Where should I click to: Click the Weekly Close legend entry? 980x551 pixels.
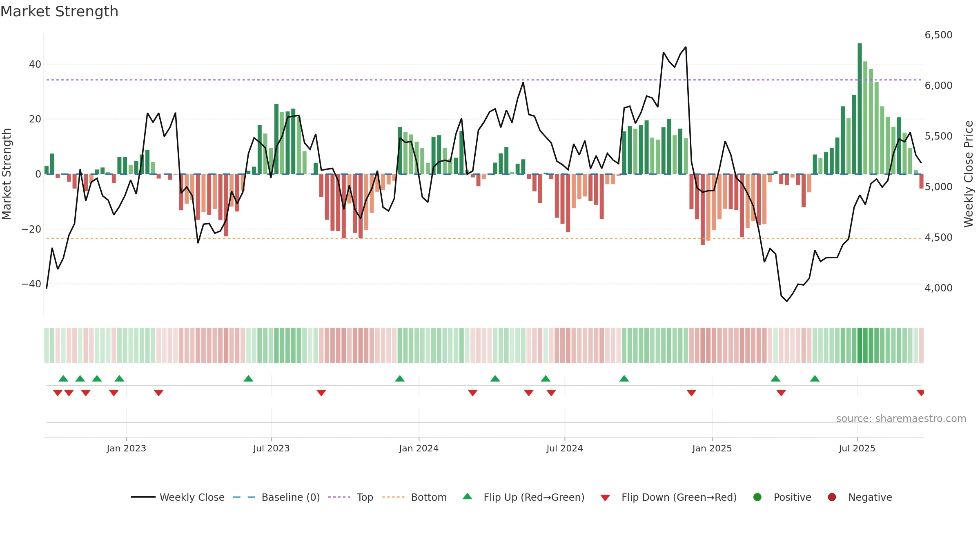(x=178, y=497)
